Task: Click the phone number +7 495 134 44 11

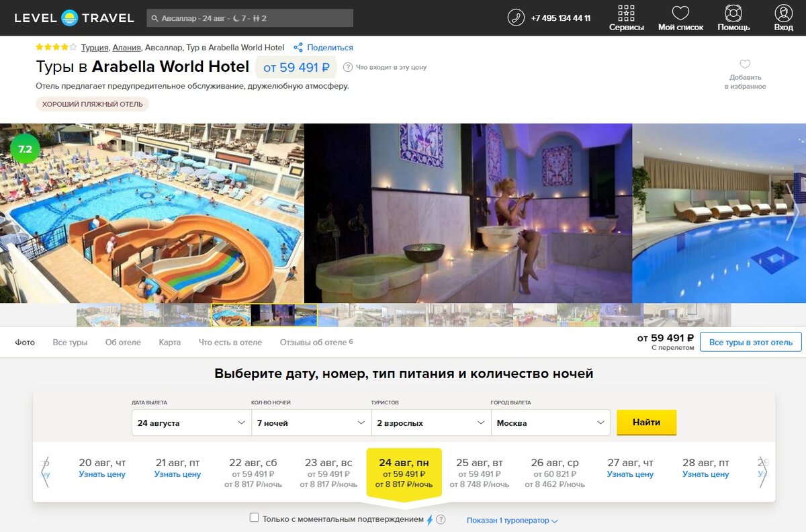Action: (x=561, y=18)
